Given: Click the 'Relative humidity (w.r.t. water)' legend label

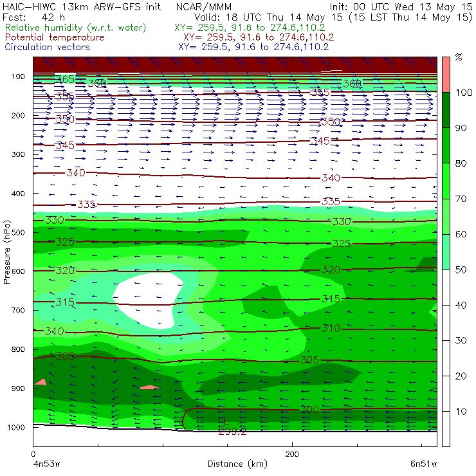Looking at the screenshot, I should pyautogui.click(x=76, y=28).
